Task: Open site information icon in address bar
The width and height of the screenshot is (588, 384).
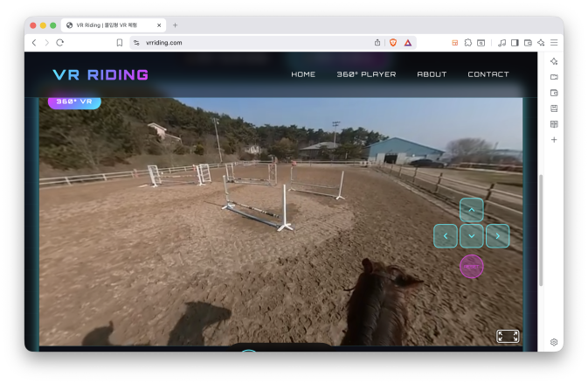Action: (x=136, y=42)
